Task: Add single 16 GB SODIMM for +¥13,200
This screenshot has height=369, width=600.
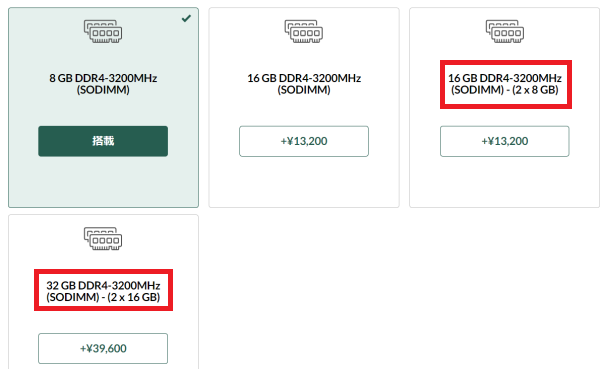Action: pos(304,141)
